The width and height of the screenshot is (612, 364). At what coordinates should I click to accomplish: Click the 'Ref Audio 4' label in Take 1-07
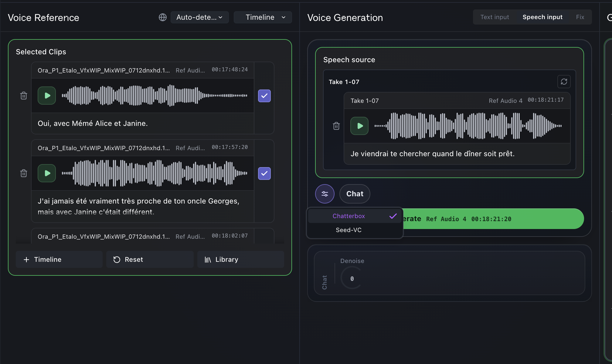(505, 101)
